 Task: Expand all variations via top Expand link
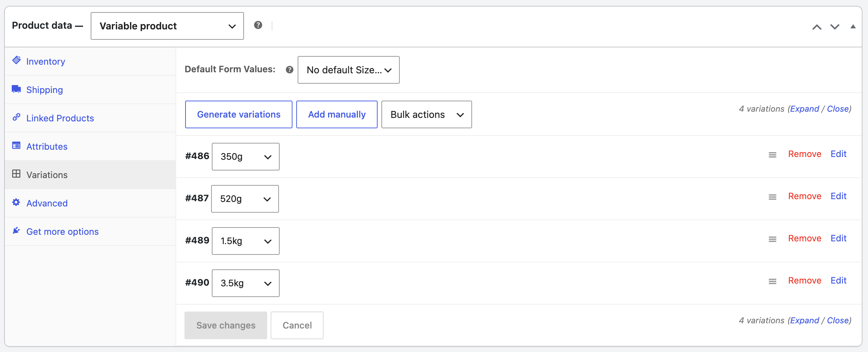pyautogui.click(x=804, y=109)
